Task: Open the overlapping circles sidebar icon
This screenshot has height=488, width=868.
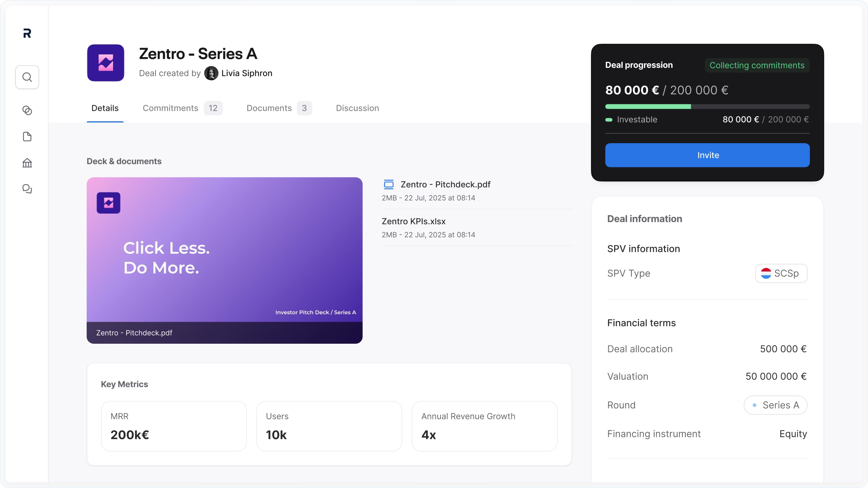Action: (27, 110)
